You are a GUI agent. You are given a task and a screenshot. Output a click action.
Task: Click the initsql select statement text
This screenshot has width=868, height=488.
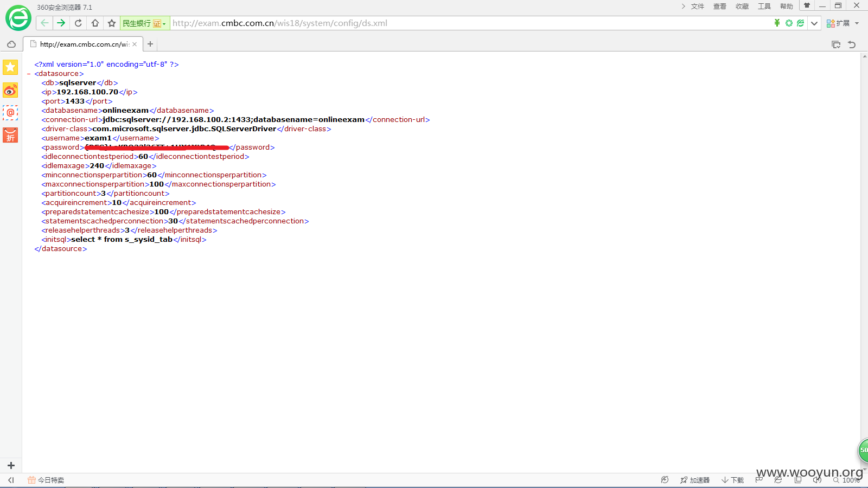pos(122,240)
